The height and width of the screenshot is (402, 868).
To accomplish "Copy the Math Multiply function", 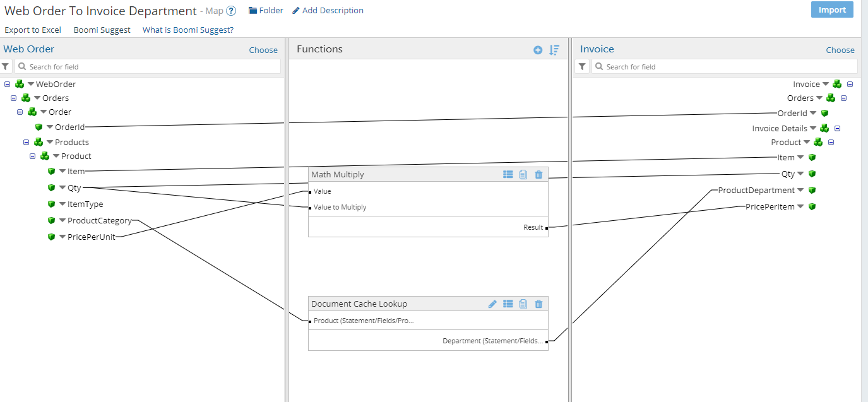I will click(x=523, y=174).
